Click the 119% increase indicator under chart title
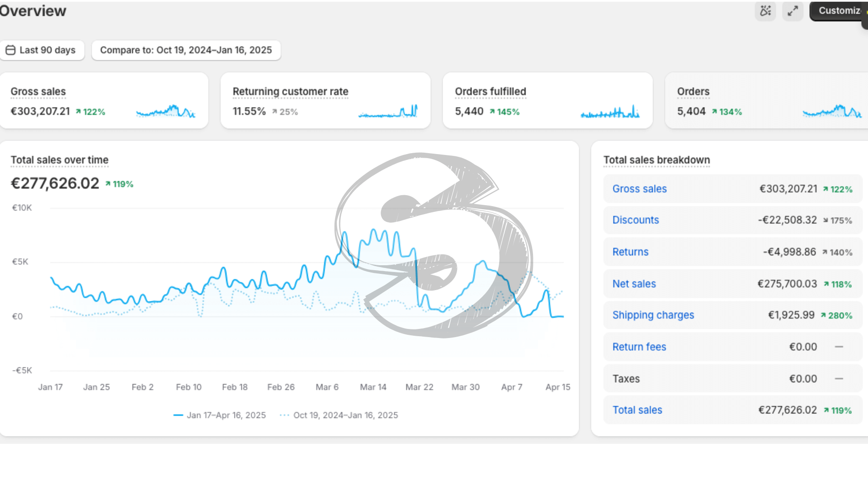 coord(119,184)
